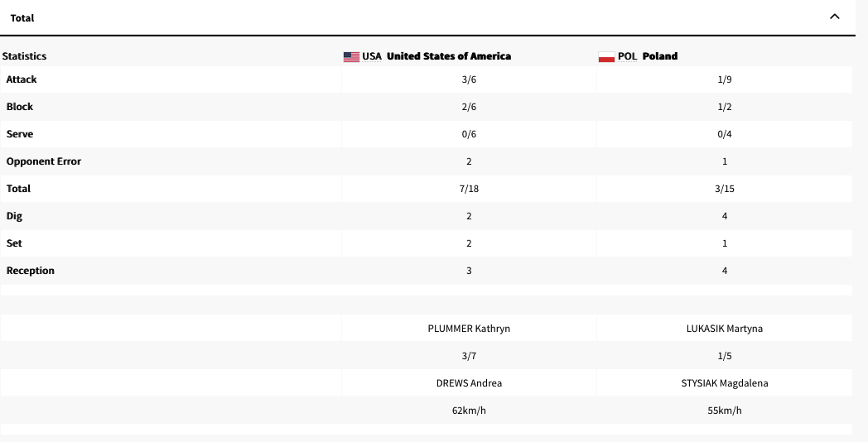
Task: Open the Poland team name
Action: coord(659,56)
